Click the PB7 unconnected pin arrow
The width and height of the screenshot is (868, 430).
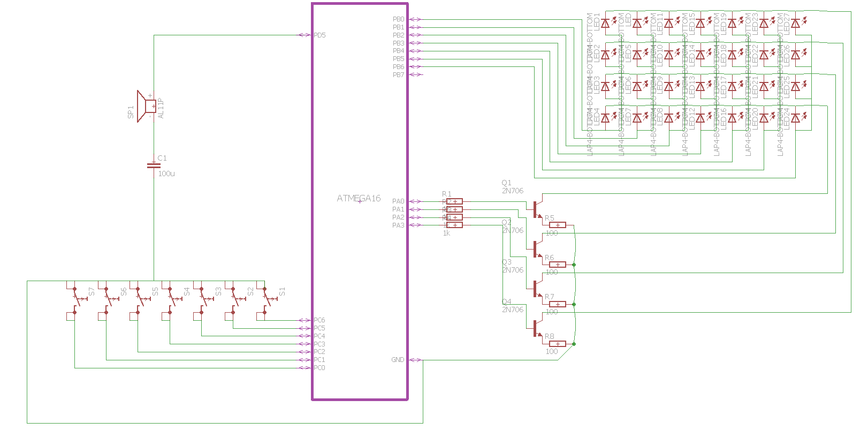416,75
